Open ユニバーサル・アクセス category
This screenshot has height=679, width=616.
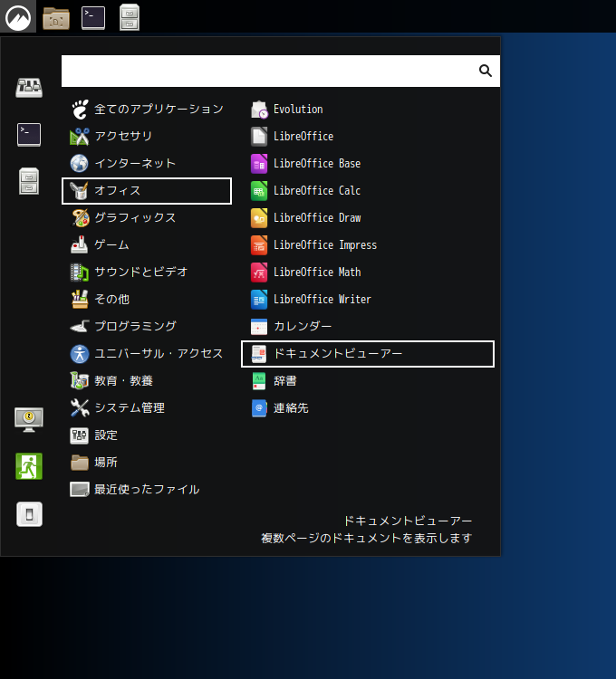[147, 354]
